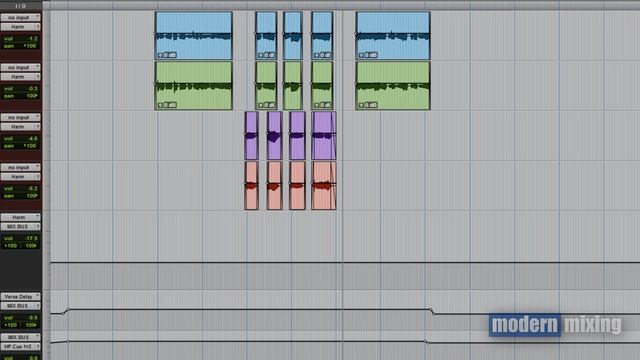Open Harm output selector on track with vol -4.6
640x360 pixels.
(x=20, y=127)
